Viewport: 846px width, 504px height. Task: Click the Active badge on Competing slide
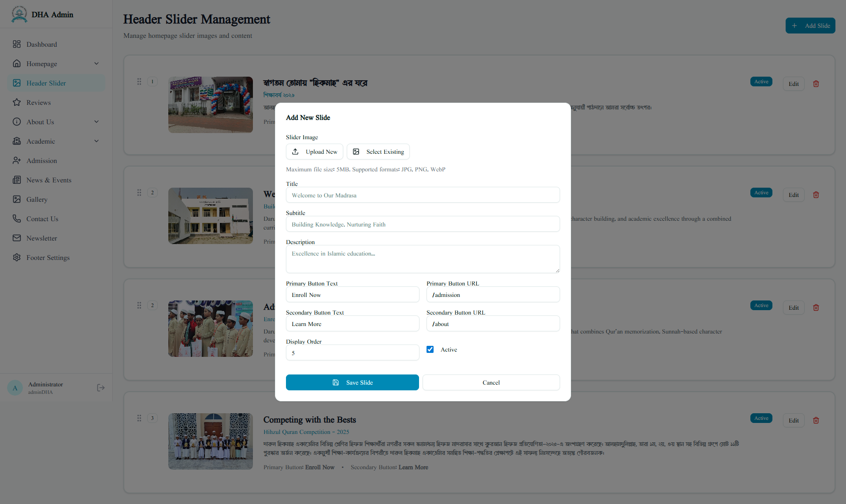[761, 418]
